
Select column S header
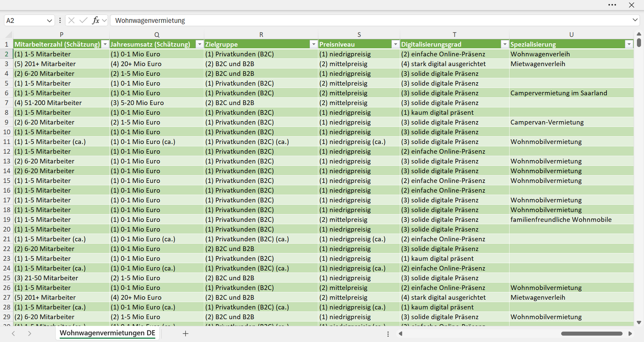click(x=359, y=35)
